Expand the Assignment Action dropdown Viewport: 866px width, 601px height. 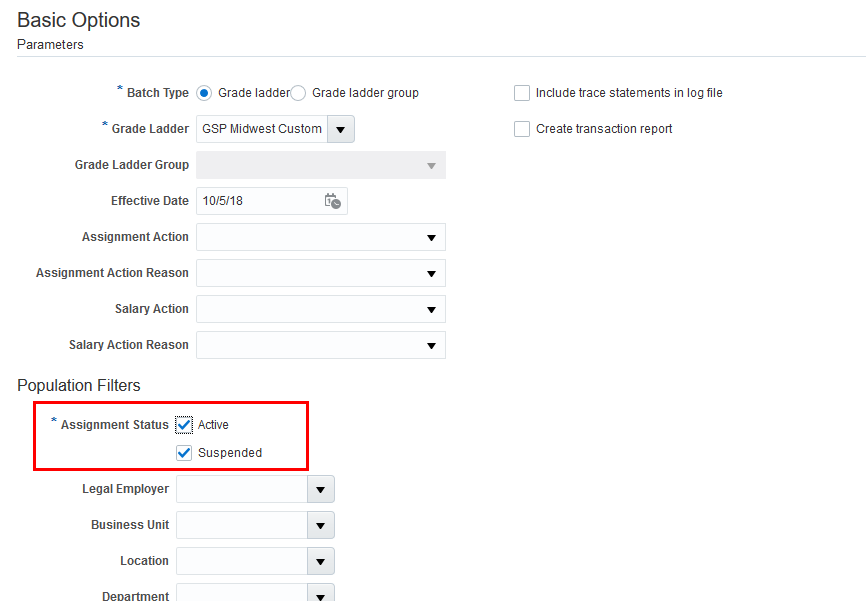tap(431, 237)
